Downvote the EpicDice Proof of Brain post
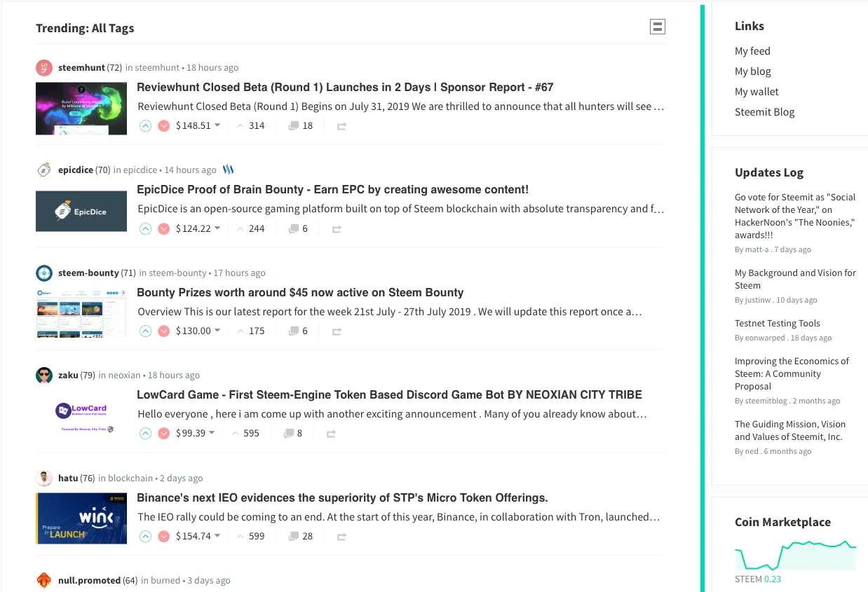Image resolution: width=868 pixels, height=592 pixels. coord(164,229)
